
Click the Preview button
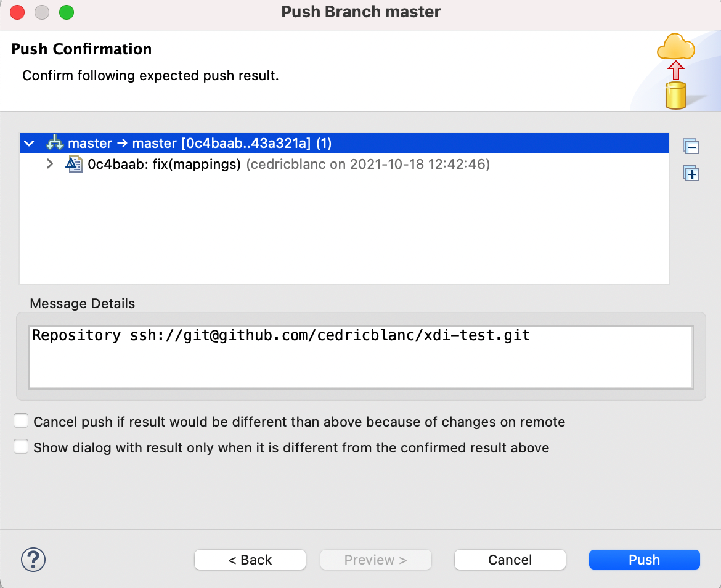coord(375,560)
